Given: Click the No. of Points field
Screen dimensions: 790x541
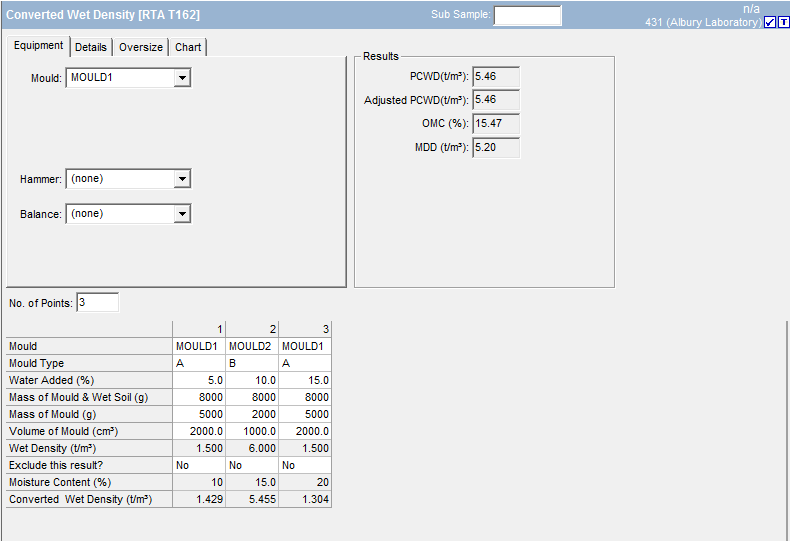Looking at the screenshot, I should [x=97, y=303].
